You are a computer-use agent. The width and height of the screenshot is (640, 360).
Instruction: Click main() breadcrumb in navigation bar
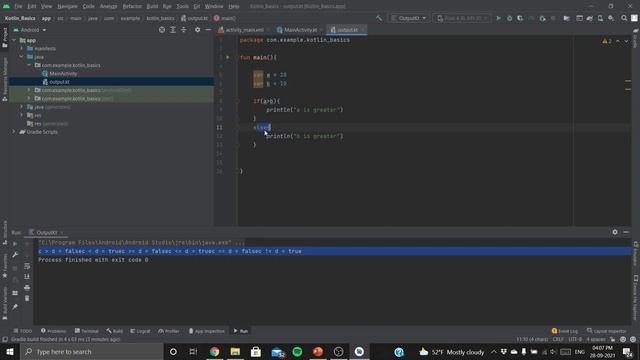[224, 18]
